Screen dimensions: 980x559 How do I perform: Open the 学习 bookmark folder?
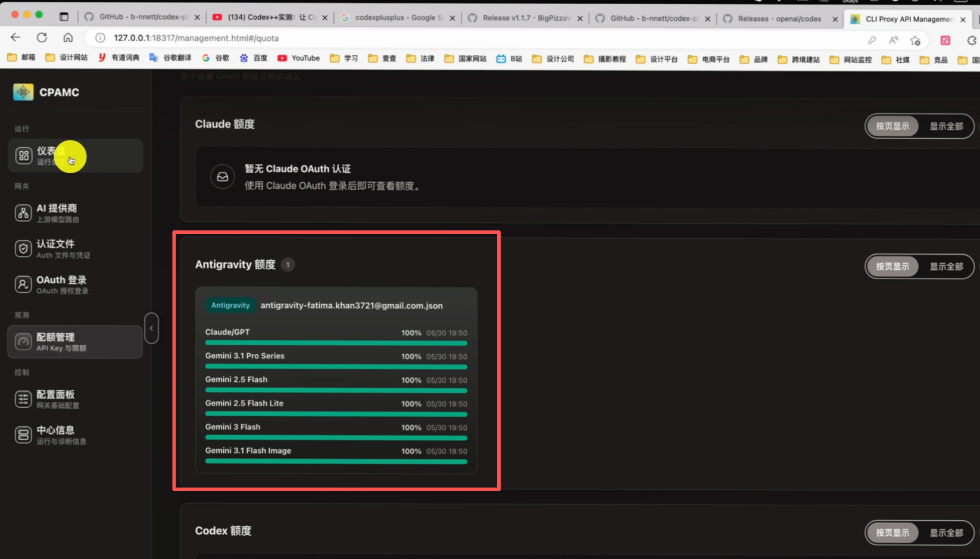[344, 58]
